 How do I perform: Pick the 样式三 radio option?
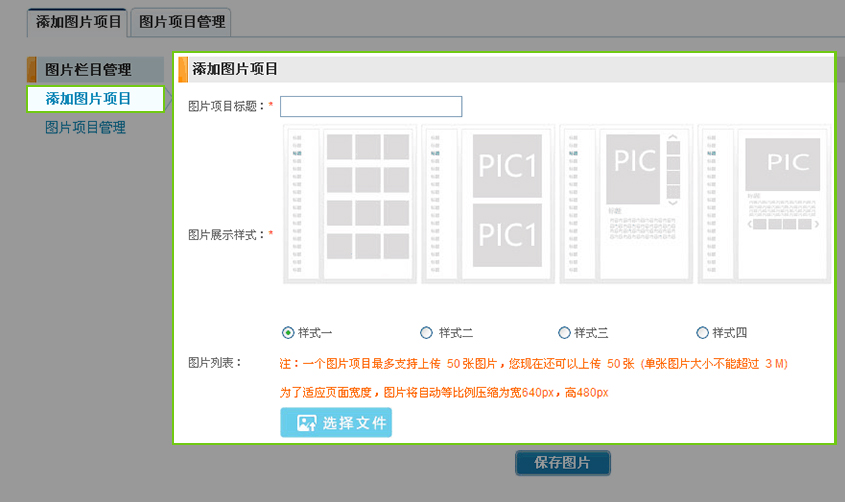[x=564, y=332]
